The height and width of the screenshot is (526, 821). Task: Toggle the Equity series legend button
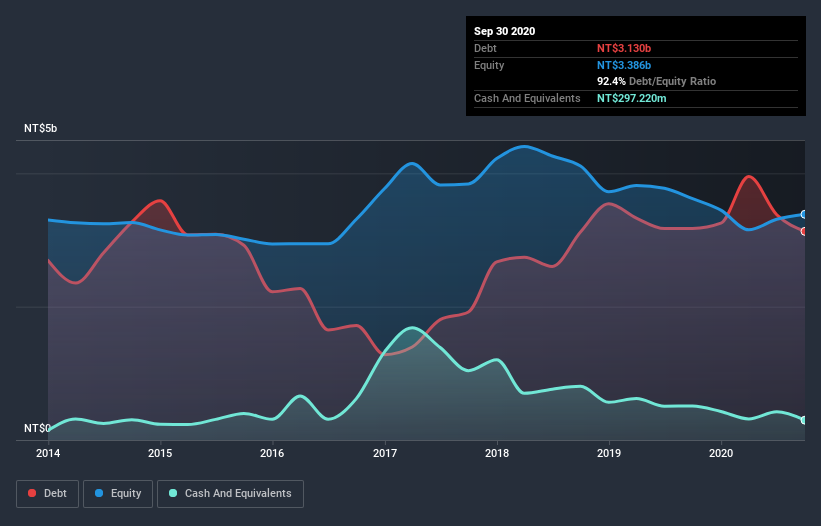click(118, 494)
